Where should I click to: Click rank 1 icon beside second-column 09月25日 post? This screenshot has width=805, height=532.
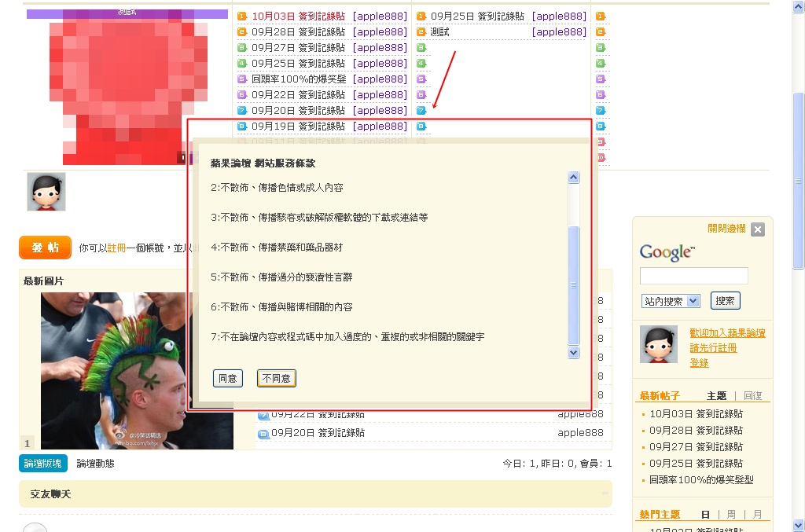coord(421,17)
